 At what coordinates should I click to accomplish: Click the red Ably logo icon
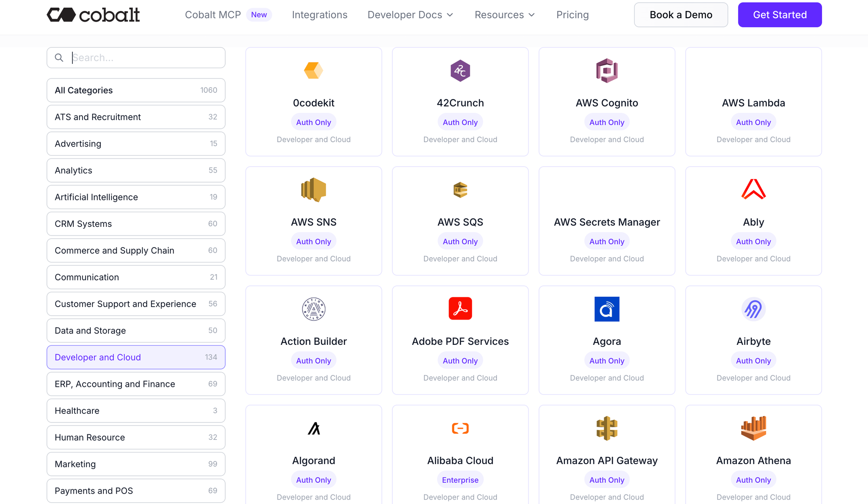click(x=753, y=190)
